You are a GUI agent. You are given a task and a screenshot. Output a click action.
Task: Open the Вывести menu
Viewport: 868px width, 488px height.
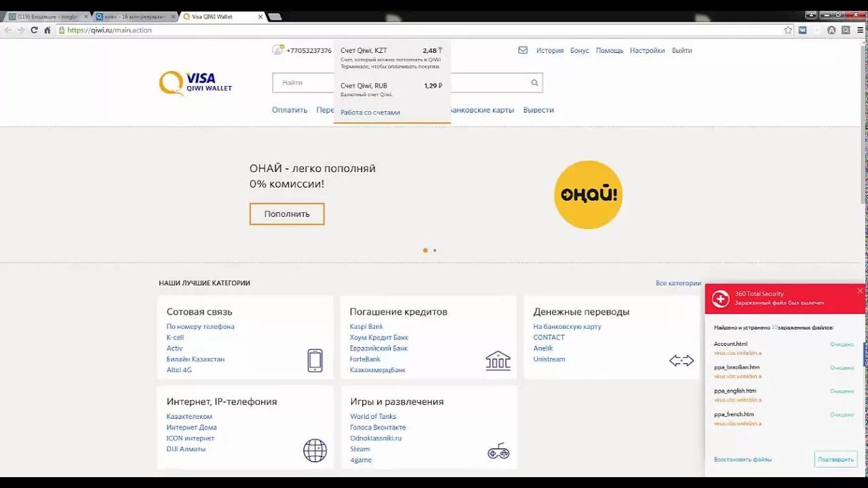click(538, 110)
